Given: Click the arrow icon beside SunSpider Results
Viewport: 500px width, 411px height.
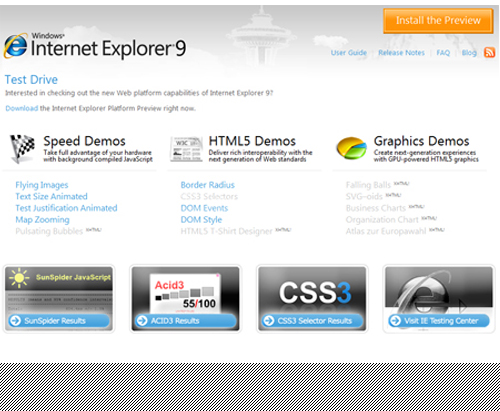Looking at the screenshot, I should (x=15, y=321).
